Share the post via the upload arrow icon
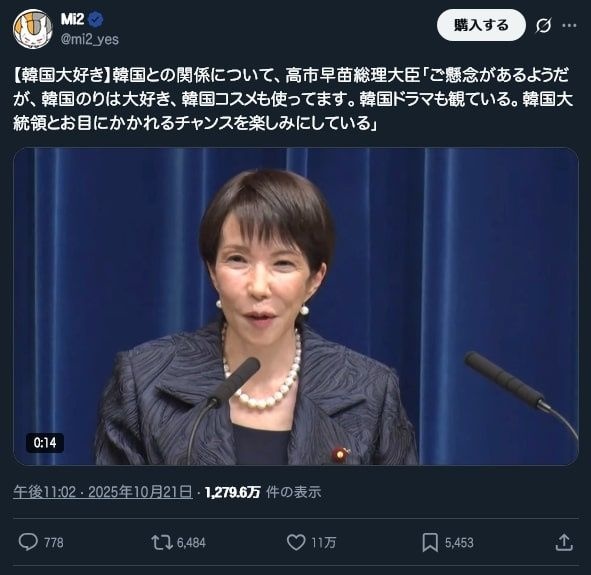The height and width of the screenshot is (575, 591). tap(564, 542)
